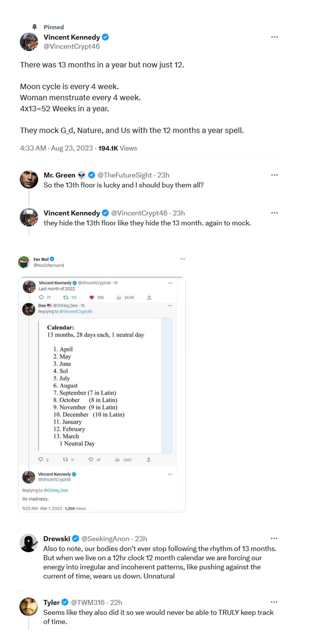Like the 'Last month of 2022' tweet

tap(92, 297)
